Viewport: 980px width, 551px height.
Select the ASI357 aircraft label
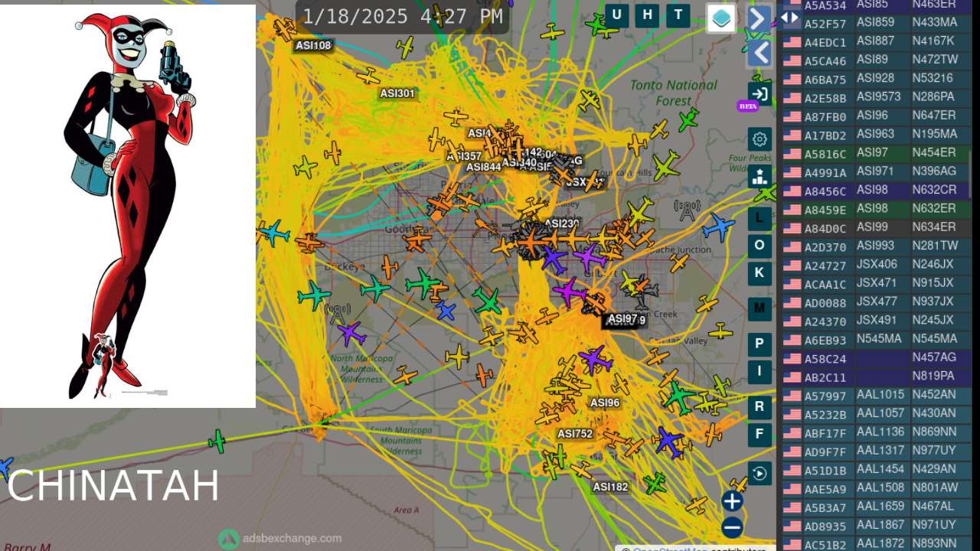[464, 157]
